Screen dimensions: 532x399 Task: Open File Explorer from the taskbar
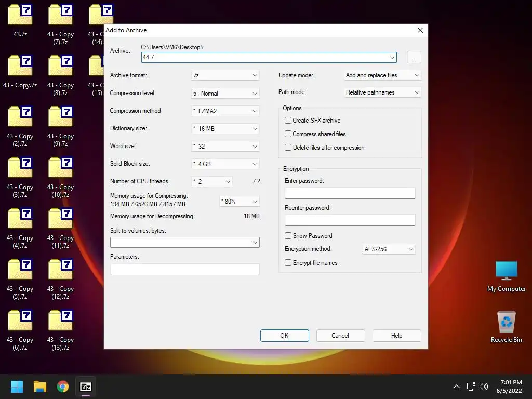pyautogui.click(x=39, y=387)
